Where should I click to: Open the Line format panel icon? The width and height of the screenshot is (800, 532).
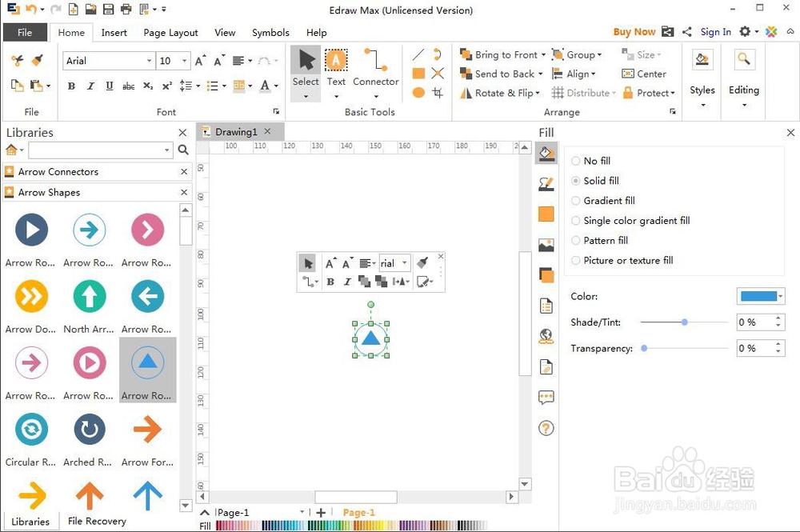[x=546, y=184]
